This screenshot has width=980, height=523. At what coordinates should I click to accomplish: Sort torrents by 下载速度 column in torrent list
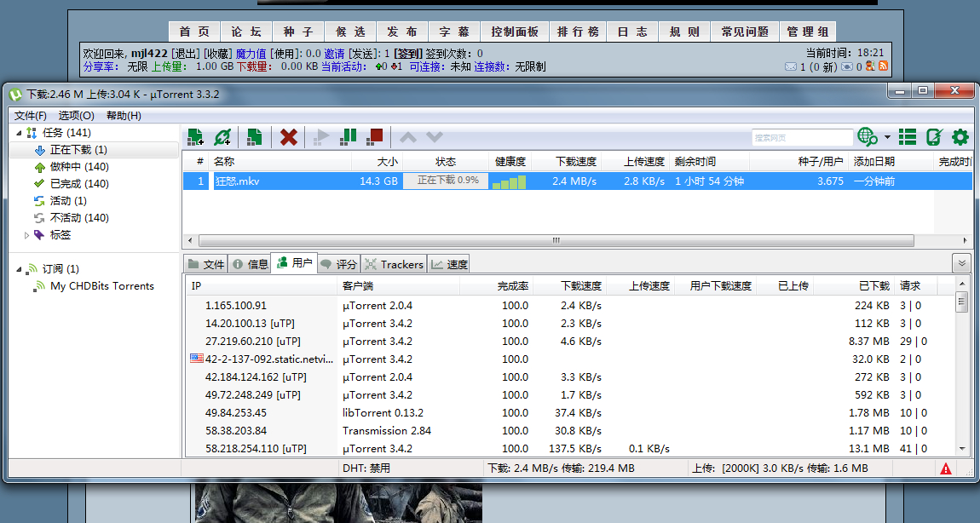coord(566,161)
